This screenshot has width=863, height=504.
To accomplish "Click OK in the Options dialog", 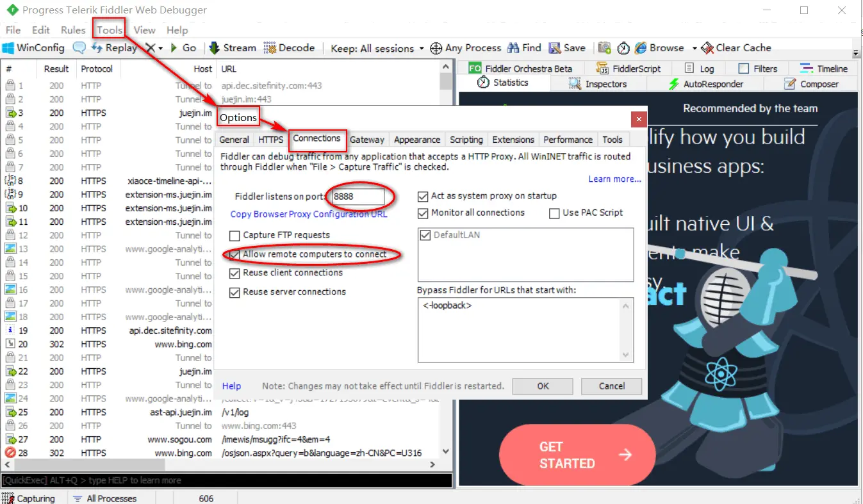I will pyautogui.click(x=543, y=386).
